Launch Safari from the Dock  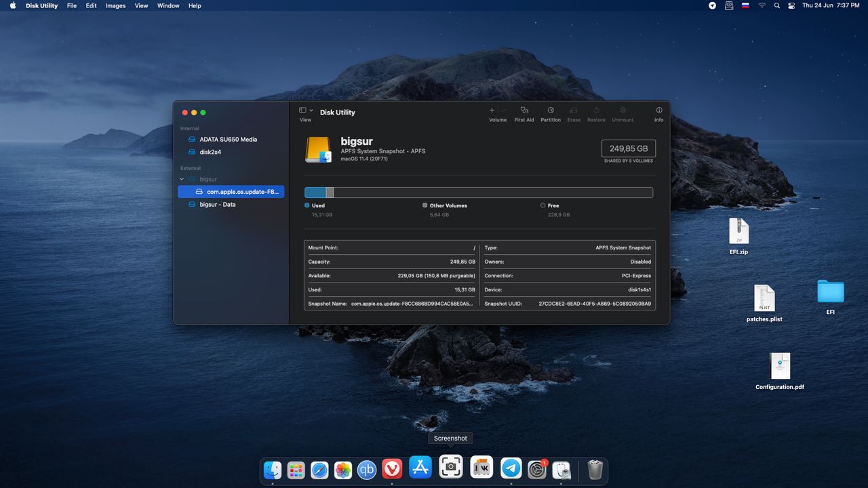click(319, 469)
